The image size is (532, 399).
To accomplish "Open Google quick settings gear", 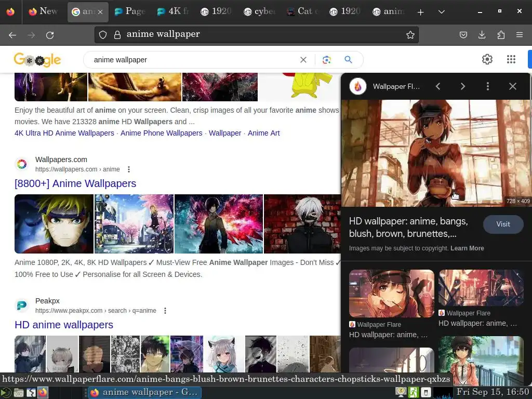I will [x=487, y=59].
